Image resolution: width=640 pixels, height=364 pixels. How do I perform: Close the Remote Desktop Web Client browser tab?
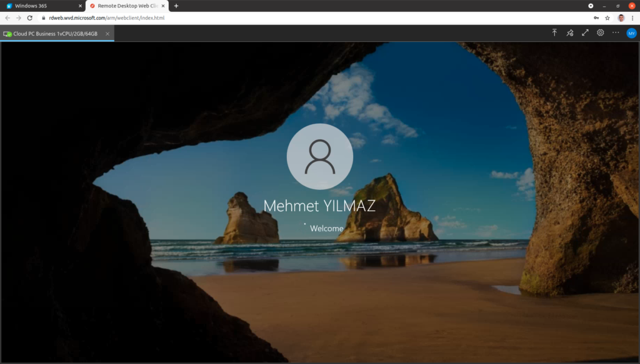[163, 6]
